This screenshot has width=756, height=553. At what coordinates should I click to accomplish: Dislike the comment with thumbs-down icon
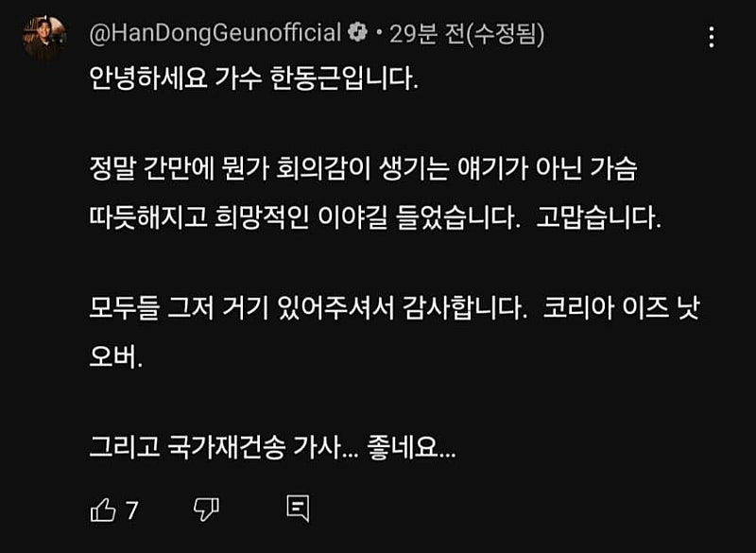click(x=205, y=510)
